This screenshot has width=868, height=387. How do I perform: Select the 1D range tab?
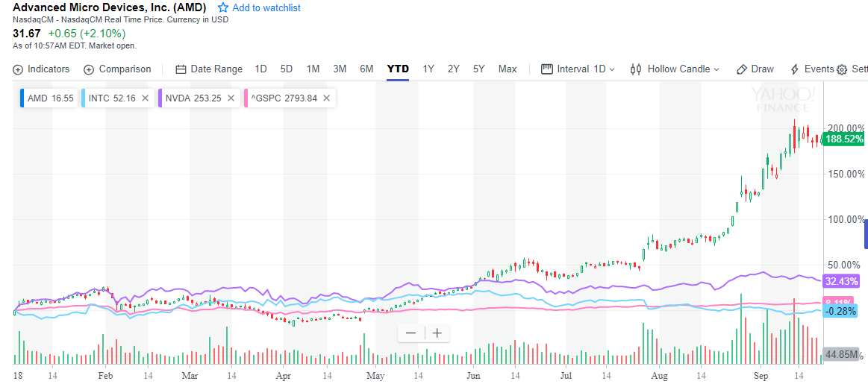[260, 69]
